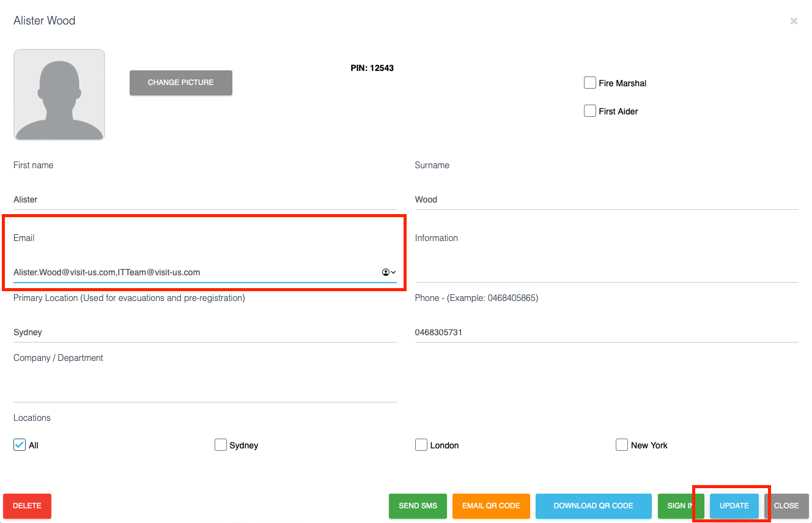Enable the Fire Marshal checkbox
This screenshot has height=523, width=812.
590,83
